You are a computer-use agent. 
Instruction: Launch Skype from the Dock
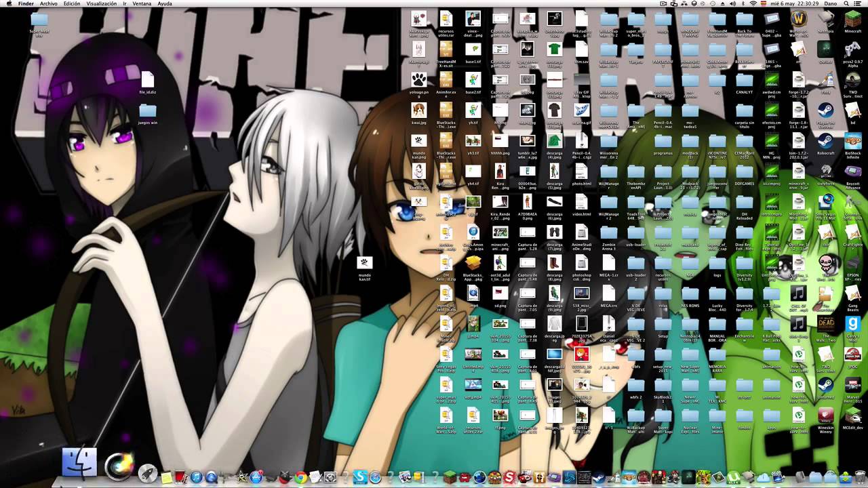point(359,477)
